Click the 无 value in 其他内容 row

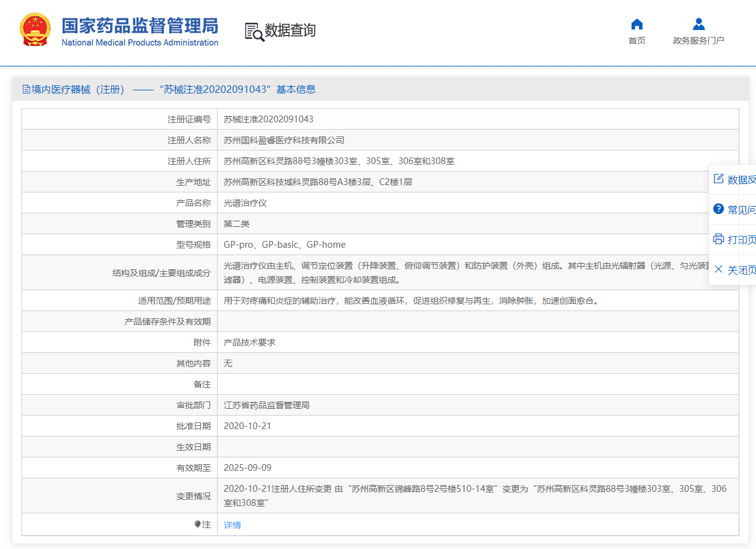click(228, 363)
